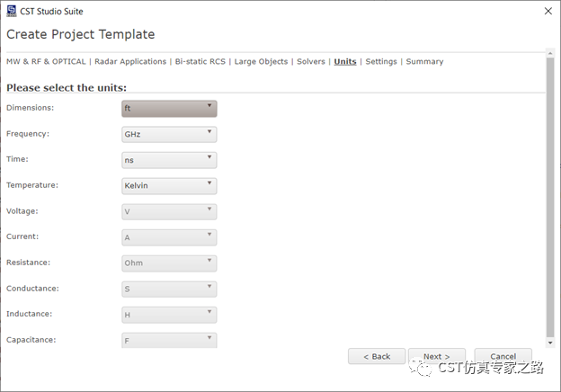Click the CST Studio Suite title icon
This screenshot has width=561, height=392.
[x=12, y=11]
